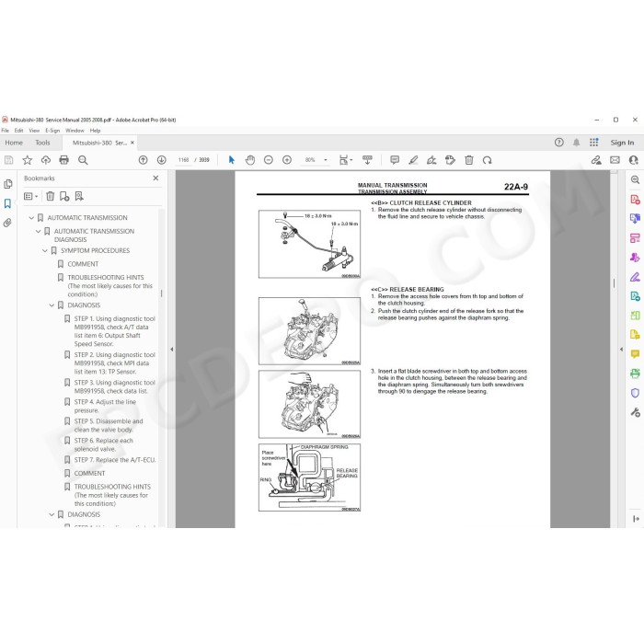The height and width of the screenshot is (644, 644).
Task: Click the find bookmark icon
Action: tap(79, 196)
